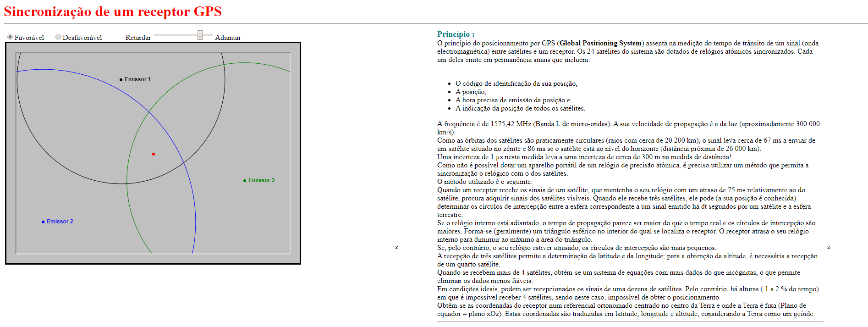Click the blue Emissor 2 dot
Screen dimensions: 868x327
[43, 222]
